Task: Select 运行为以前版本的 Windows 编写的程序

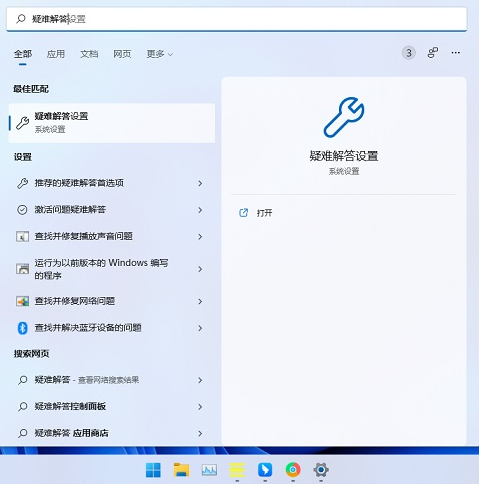Action: (x=112, y=269)
